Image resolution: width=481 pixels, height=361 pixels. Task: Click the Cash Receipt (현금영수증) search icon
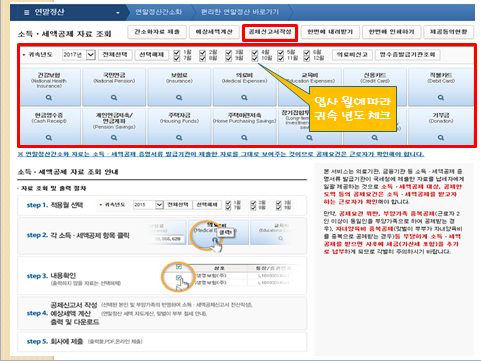[49, 138]
